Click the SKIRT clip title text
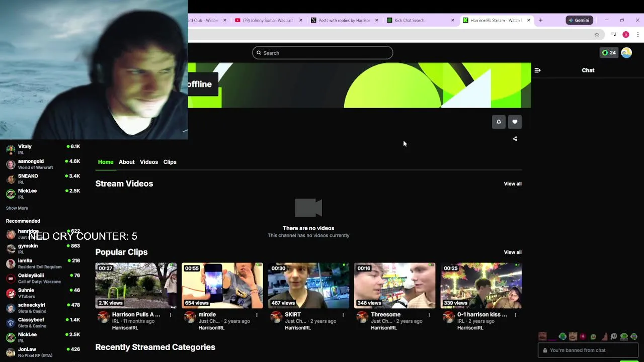Screen dimensions: 644x362 pyautogui.click(x=293, y=315)
